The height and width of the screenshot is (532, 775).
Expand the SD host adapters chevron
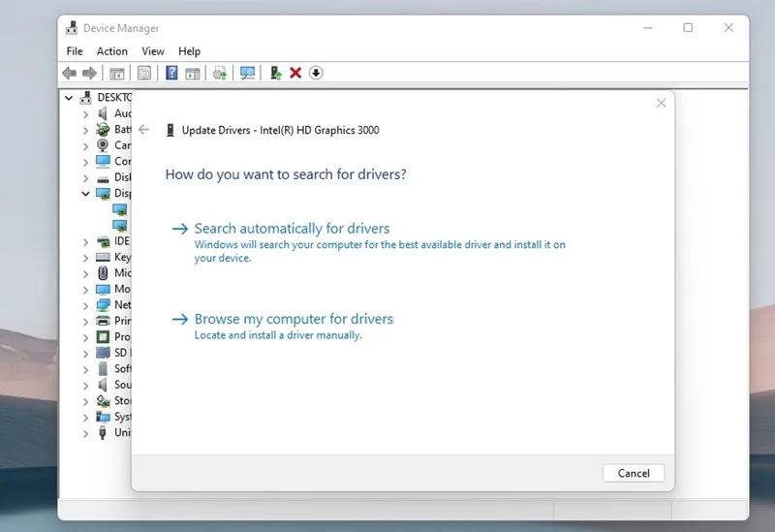click(x=85, y=354)
